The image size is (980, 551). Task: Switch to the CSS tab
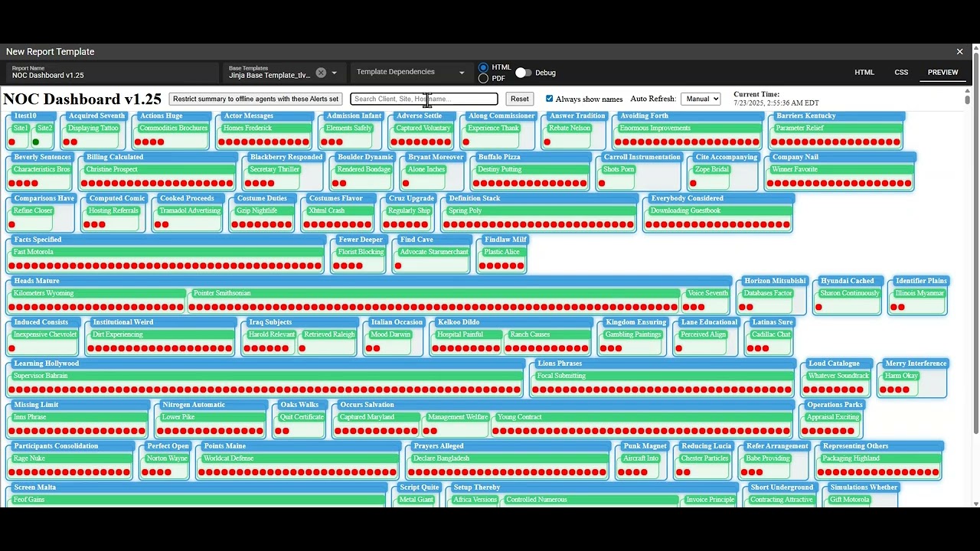[x=901, y=72]
